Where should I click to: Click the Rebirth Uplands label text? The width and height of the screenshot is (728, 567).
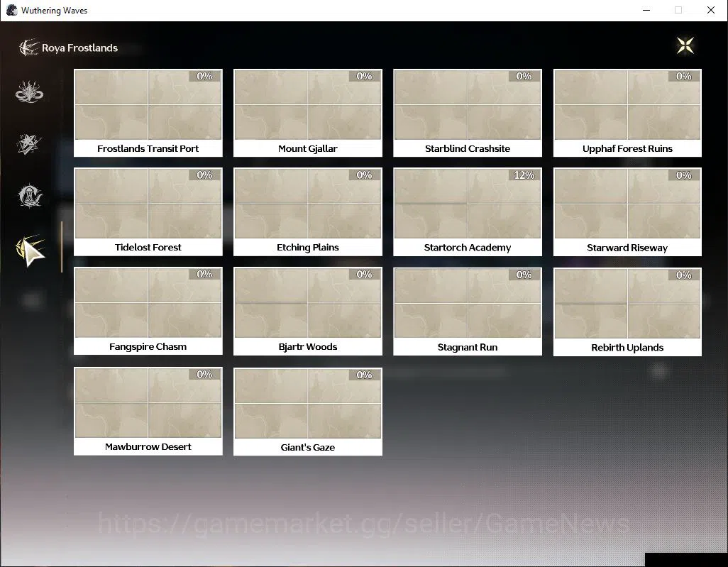point(627,348)
